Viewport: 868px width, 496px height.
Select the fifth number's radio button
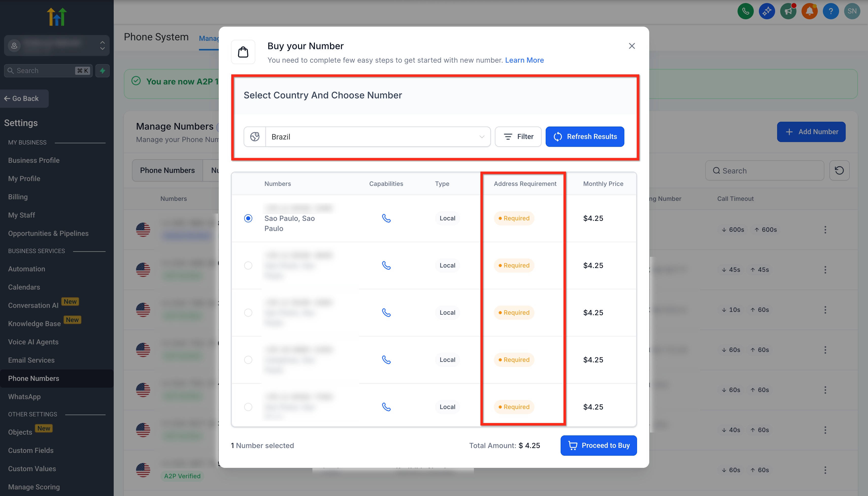pos(248,407)
